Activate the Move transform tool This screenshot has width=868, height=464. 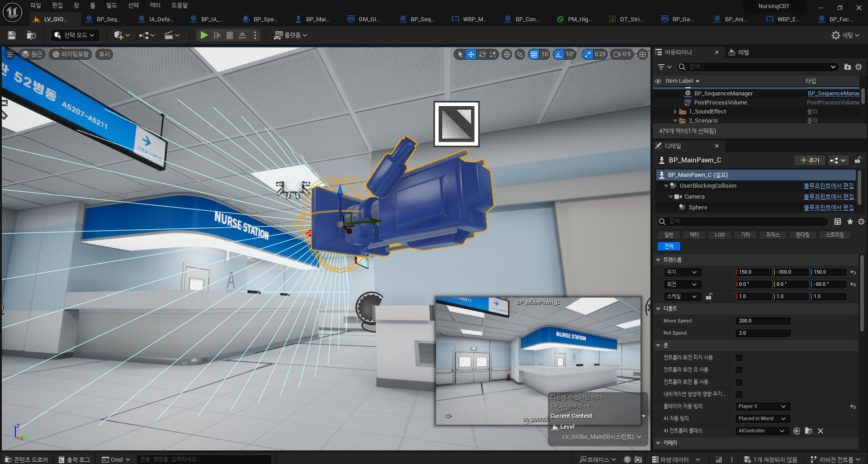pyautogui.click(x=471, y=54)
